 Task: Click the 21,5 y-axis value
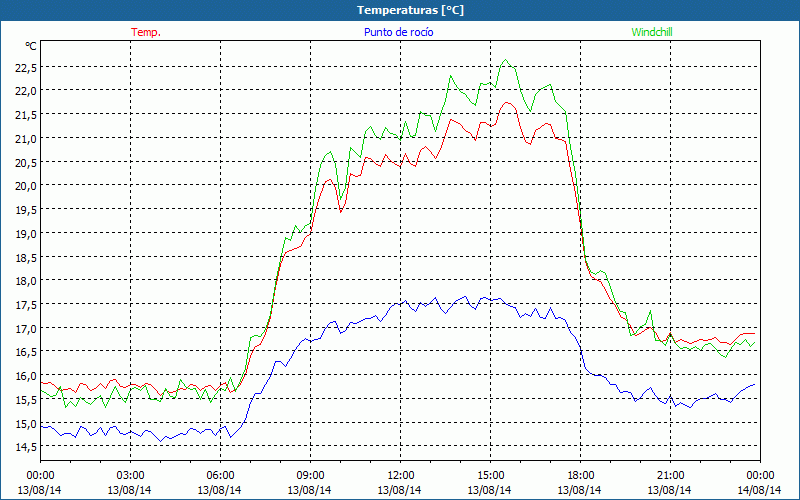(x=27, y=115)
